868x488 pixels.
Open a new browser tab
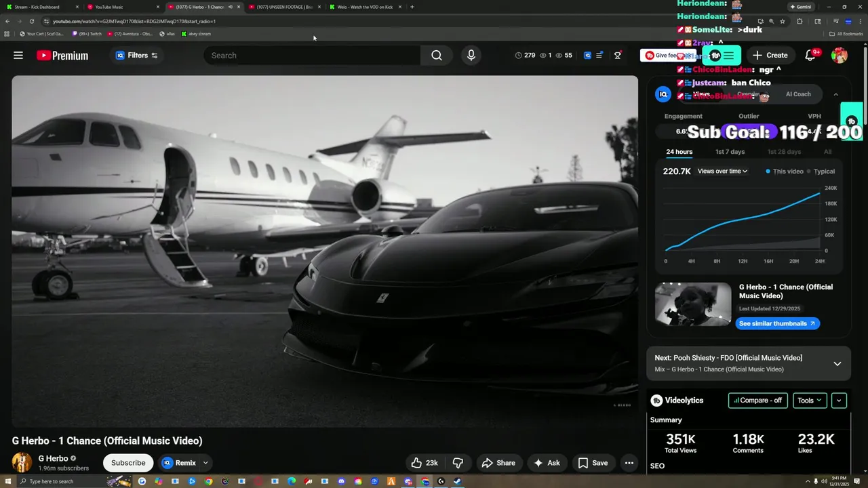(412, 7)
